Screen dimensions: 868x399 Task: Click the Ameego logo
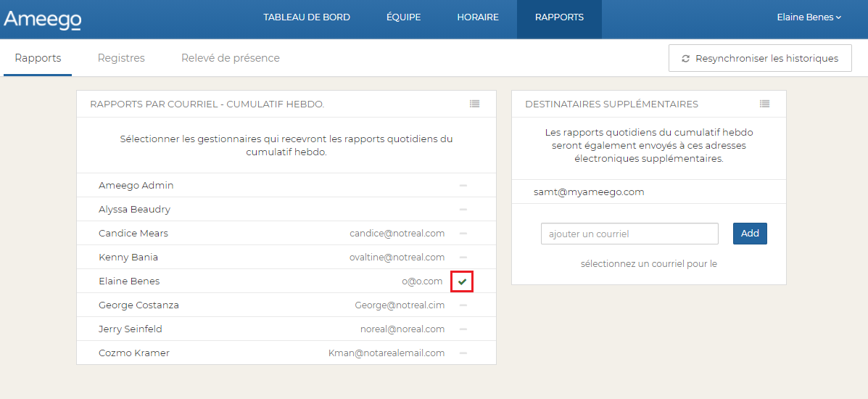point(42,20)
